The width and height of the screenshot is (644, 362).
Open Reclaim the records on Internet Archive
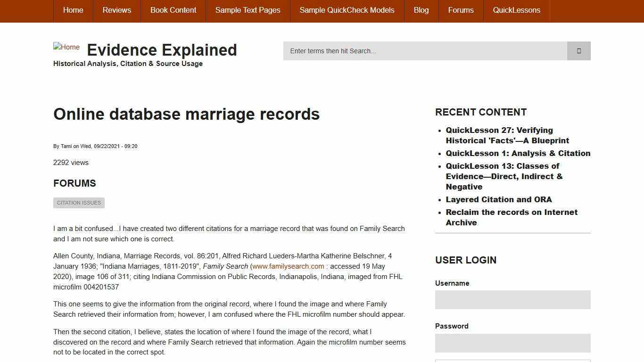point(512,217)
